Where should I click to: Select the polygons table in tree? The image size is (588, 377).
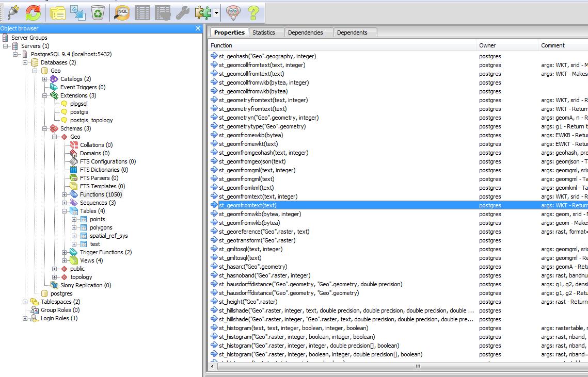coord(101,227)
